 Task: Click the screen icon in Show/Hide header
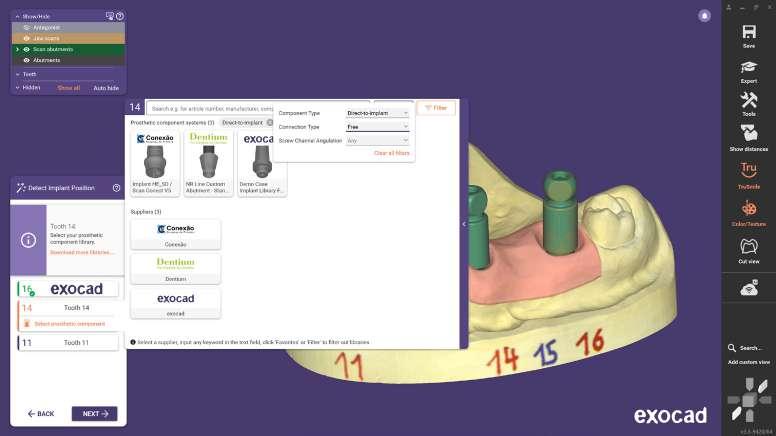[x=109, y=16]
